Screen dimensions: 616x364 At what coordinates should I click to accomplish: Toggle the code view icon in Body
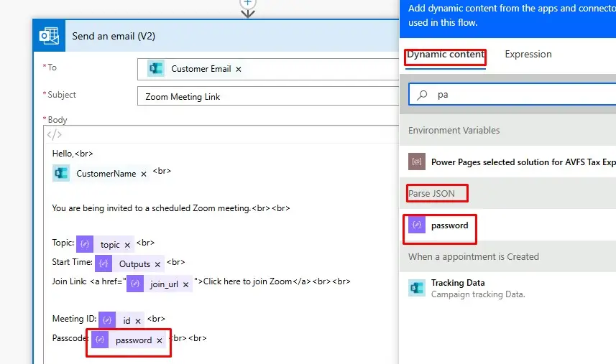[x=54, y=134]
